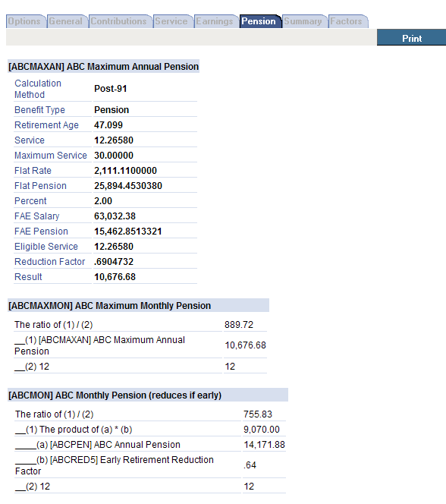Select the Flat Rate value 2,111.1100000
The image size is (446, 504).
click(126, 170)
